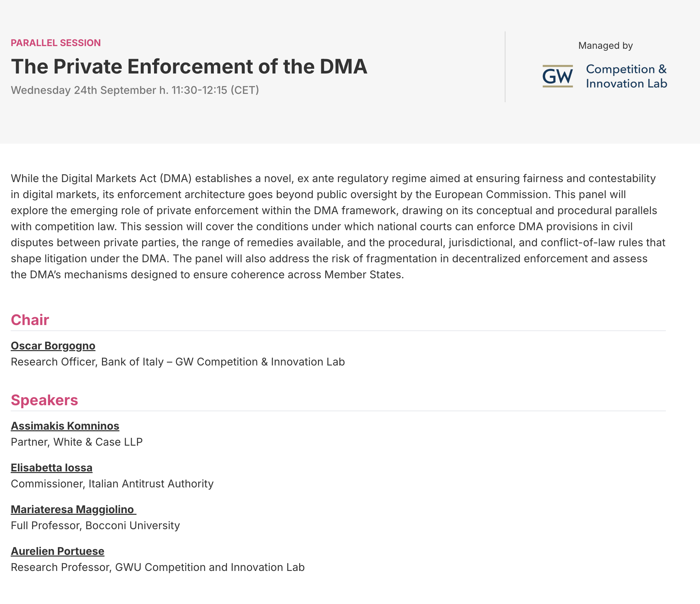The width and height of the screenshot is (700, 604).
Task: Click Commissioner, Italian Antitrust Authority text
Action: (112, 484)
